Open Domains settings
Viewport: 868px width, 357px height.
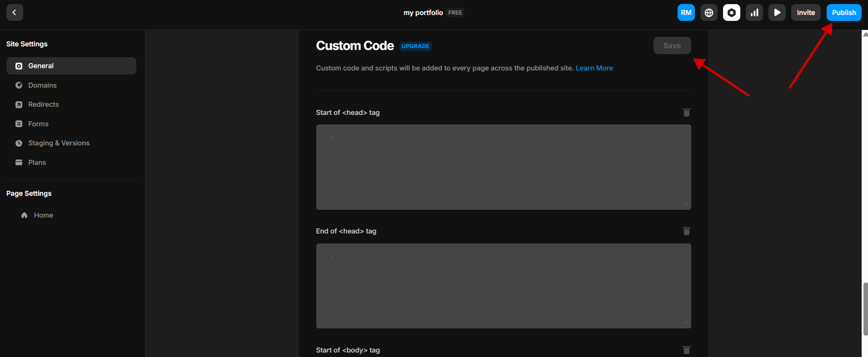point(71,85)
